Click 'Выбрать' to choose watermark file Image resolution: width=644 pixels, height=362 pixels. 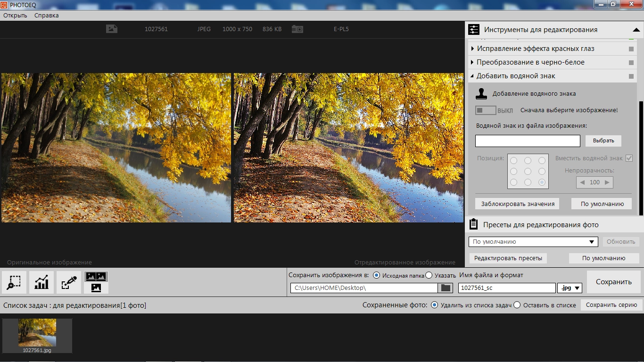(603, 140)
